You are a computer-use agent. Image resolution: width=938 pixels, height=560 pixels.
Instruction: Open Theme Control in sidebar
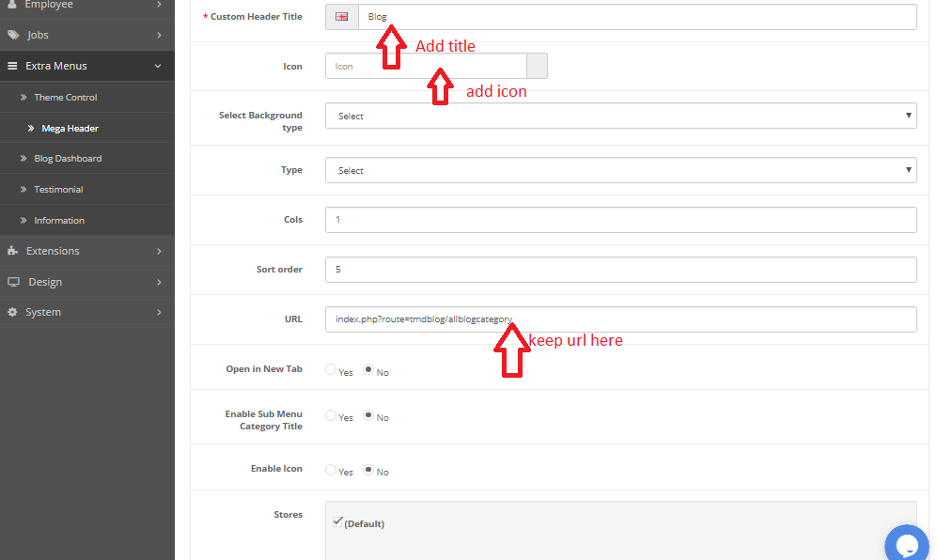(65, 98)
